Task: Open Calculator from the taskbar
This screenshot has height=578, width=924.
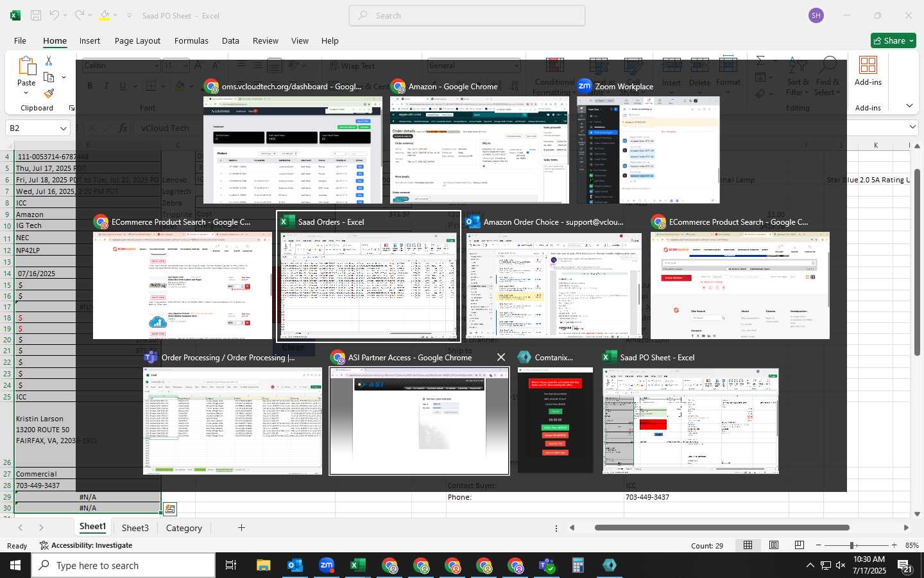Action: (x=578, y=565)
